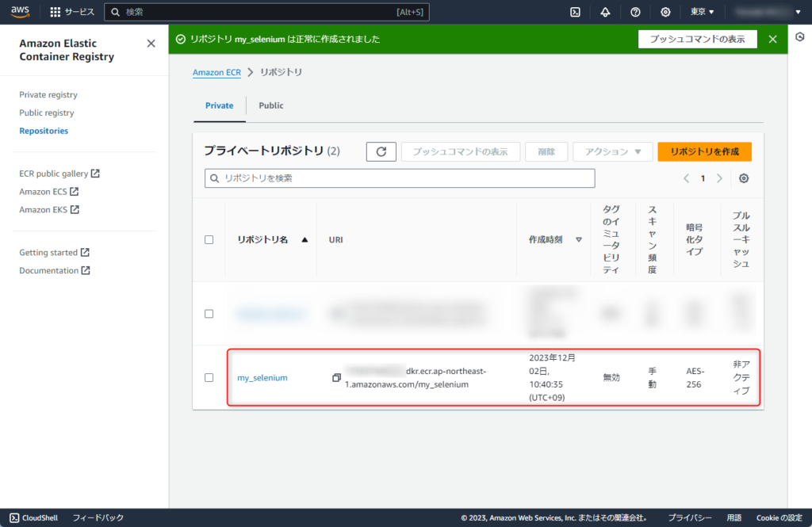Copy the my_selenium repository URI
This screenshot has width=812, height=527.
336,378
